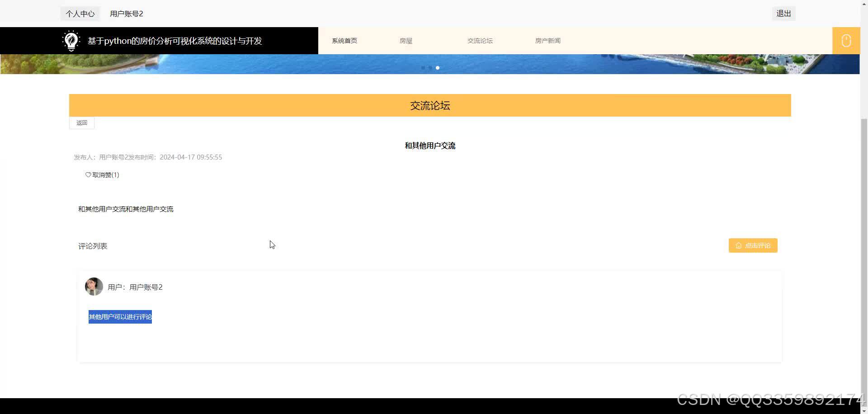This screenshot has width=868, height=414.
Task: Select the active third carousel dot
Action: [x=438, y=68]
